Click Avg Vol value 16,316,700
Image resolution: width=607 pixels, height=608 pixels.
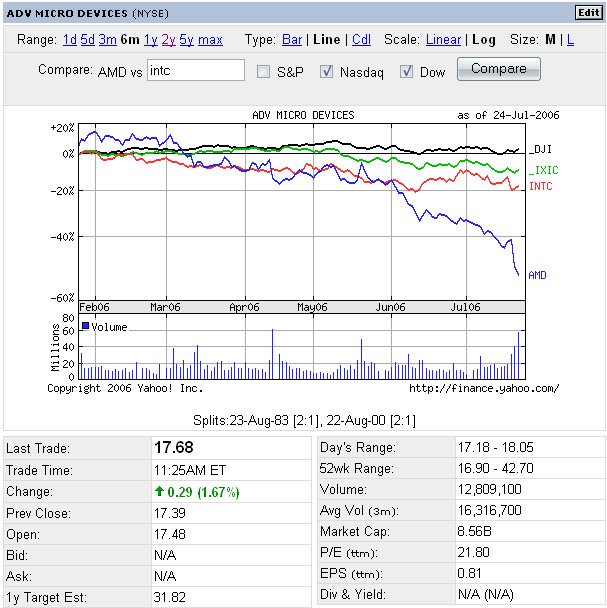tap(489, 510)
